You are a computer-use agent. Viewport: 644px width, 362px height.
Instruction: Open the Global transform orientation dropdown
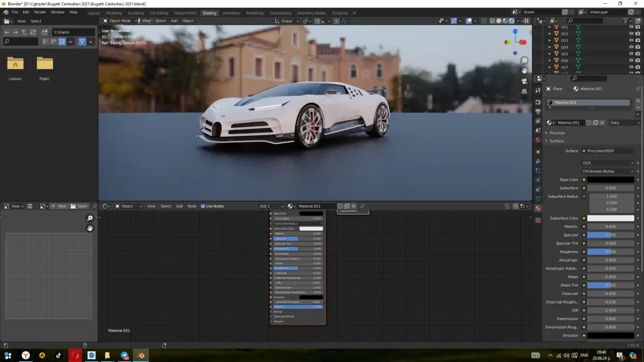[287, 21]
